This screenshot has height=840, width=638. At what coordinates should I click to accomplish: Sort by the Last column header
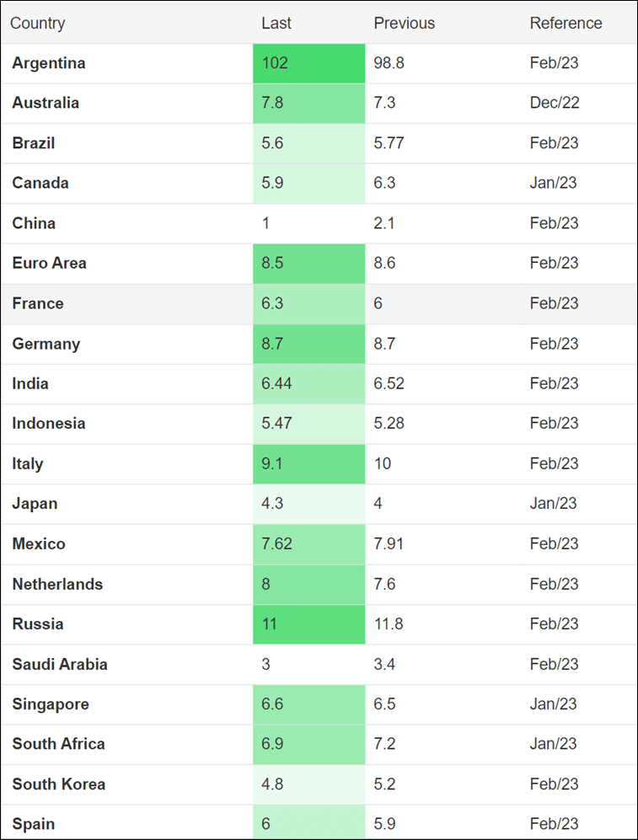point(276,23)
